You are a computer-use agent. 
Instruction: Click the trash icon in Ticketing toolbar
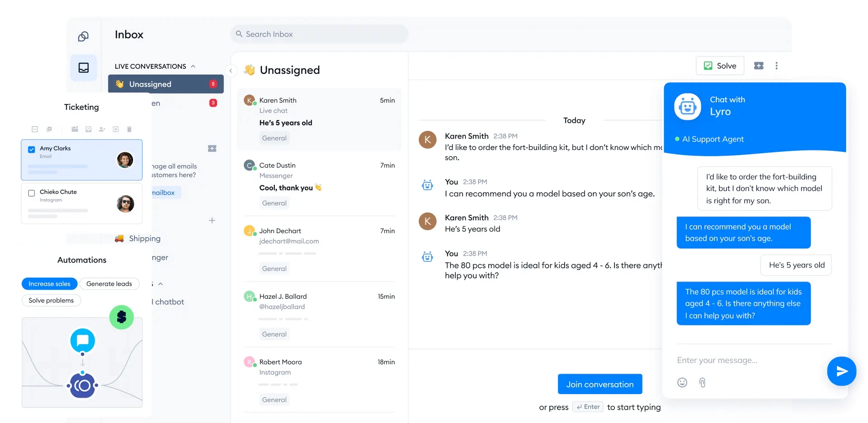click(x=129, y=129)
